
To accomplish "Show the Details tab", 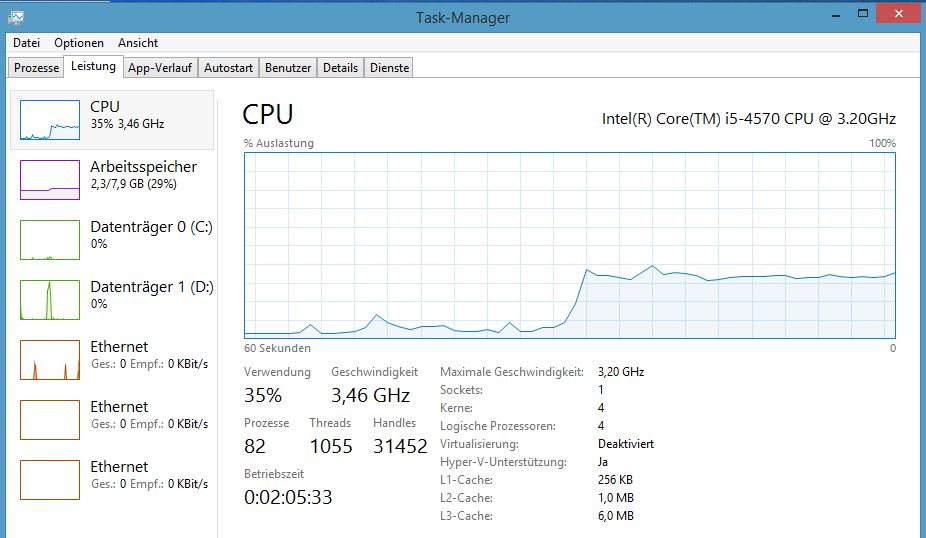I will click(340, 68).
